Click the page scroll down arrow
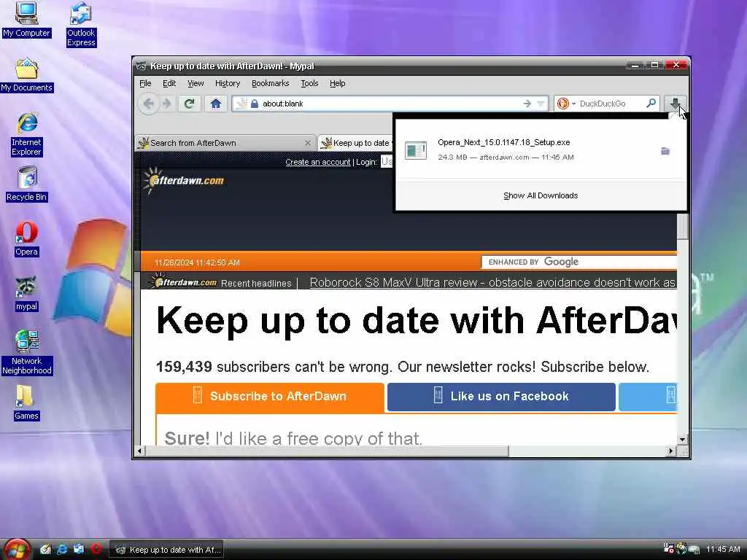This screenshot has width=747, height=560. point(682,439)
